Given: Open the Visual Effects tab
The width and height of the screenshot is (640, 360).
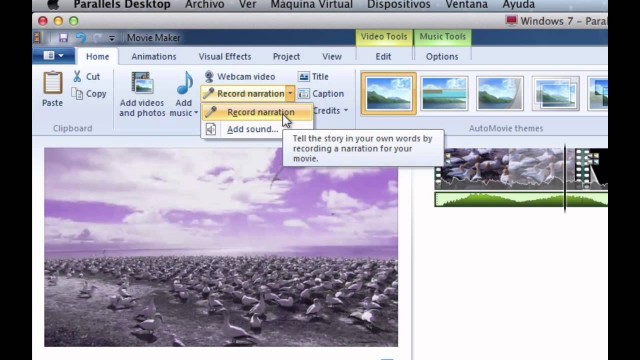Looking at the screenshot, I should 225,56.
